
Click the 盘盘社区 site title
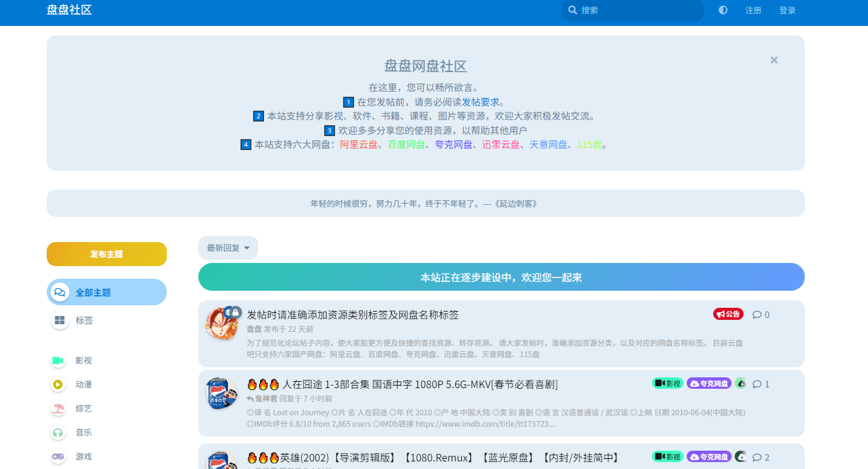pos(69,10)
